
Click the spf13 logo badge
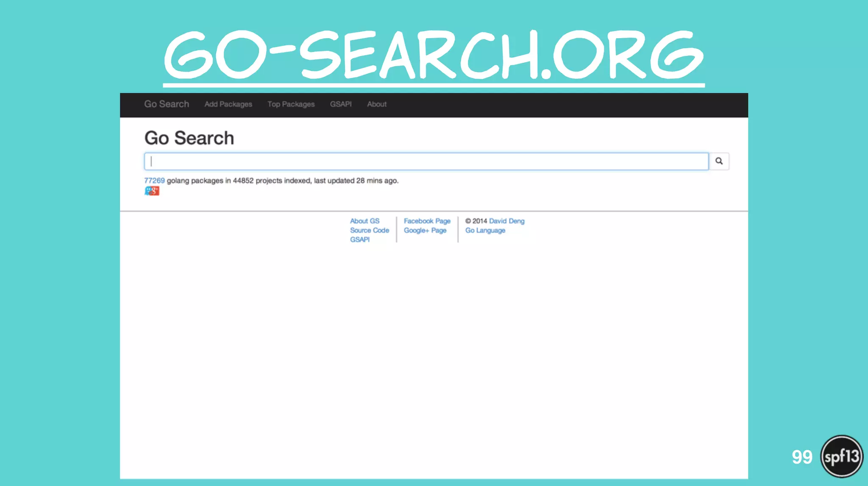(x=841, y=456)
